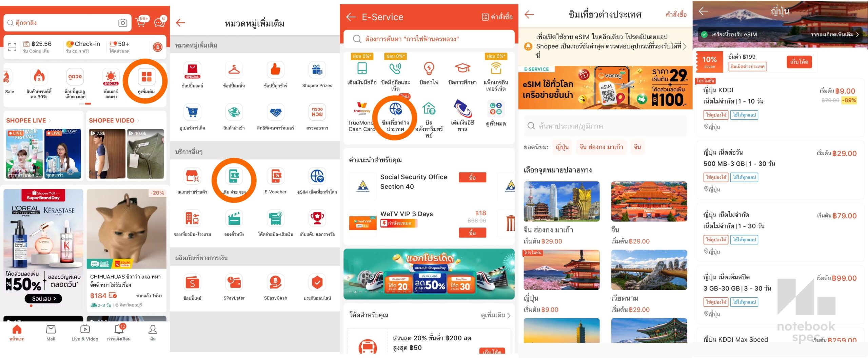868x358 pixels.
Task: Buy the WeTV VIP 3 Days package
Action: click(472, 233)
